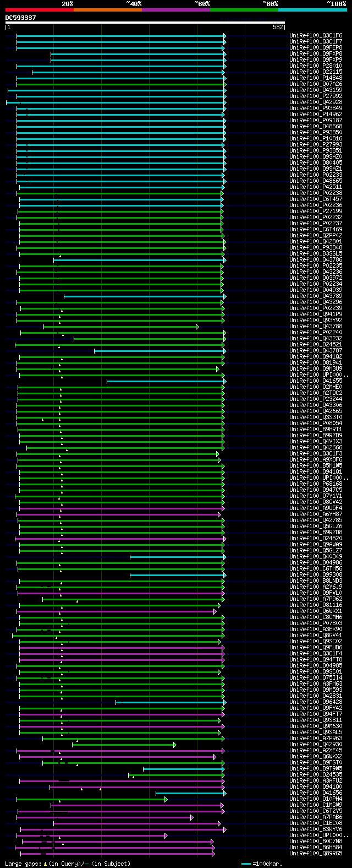
Task: Select label UniRef100_Q4VIX3
Action: click(316, 442)
